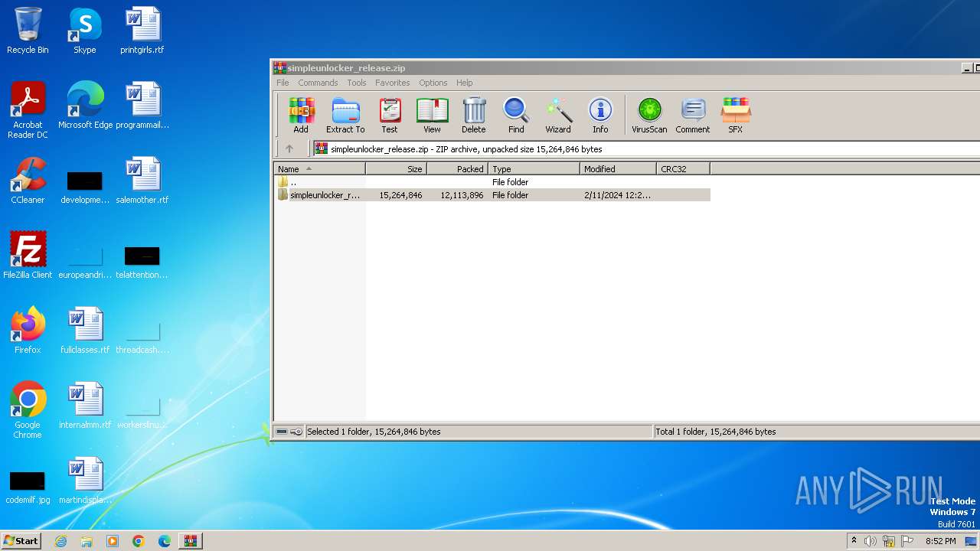Open the Commands menu
The image size is (980, 551).
(318, 83)
